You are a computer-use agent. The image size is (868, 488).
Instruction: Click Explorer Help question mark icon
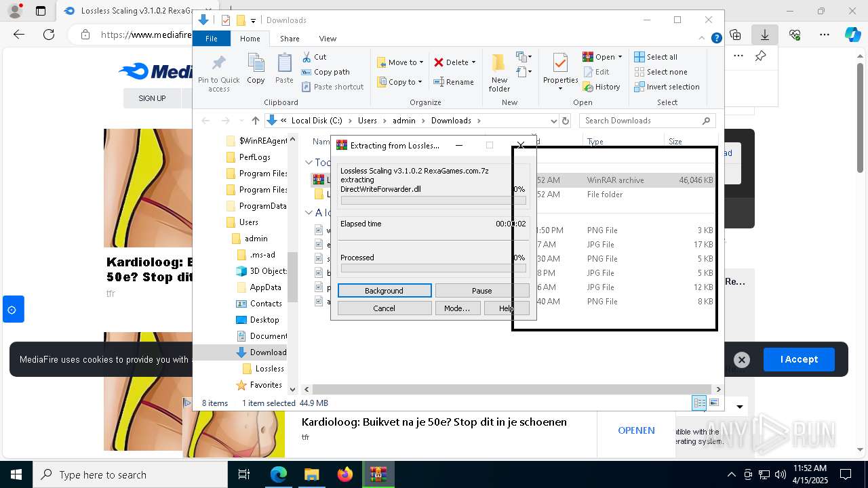(x=716, y=39)
